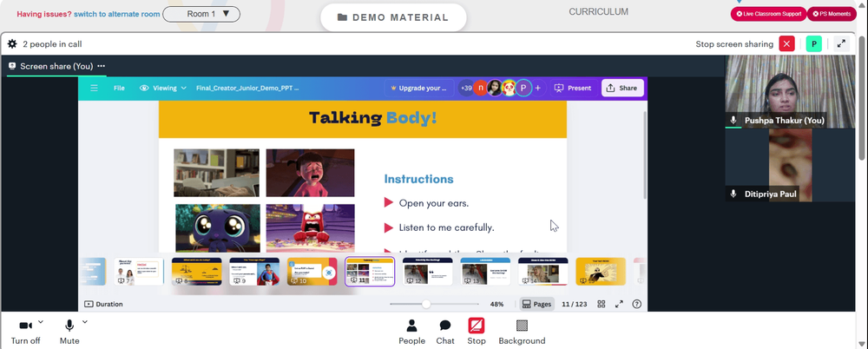The width and height of the screenshot is (868, 349).
Task: Click the crying girl image
Action: (x=310, y=172)
